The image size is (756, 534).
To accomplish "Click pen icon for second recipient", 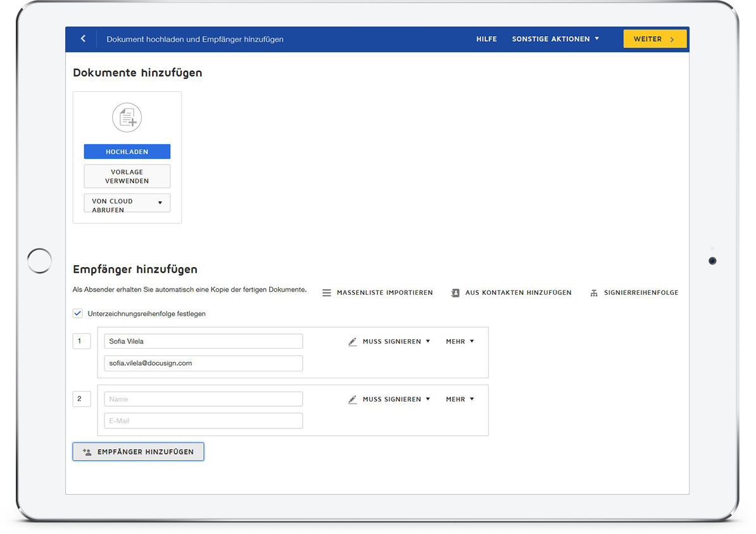I will click(x=353, y=400).
